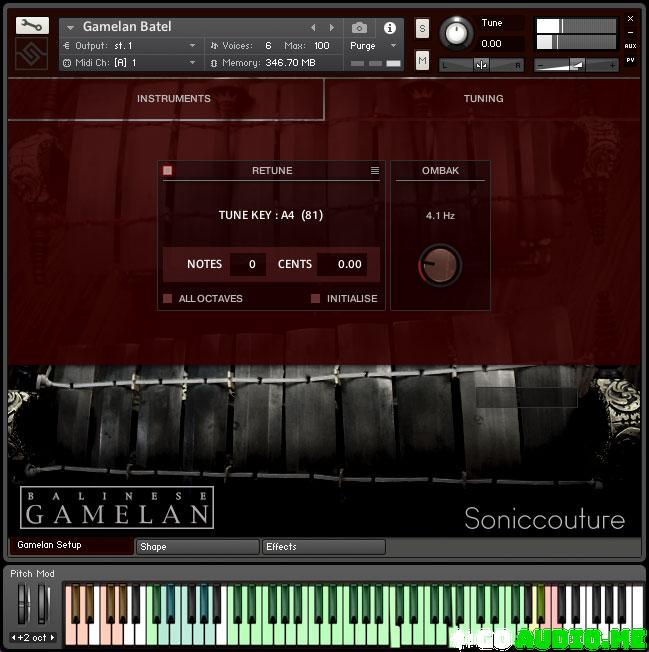Adjust the stereo pan slider

point(481,65)
